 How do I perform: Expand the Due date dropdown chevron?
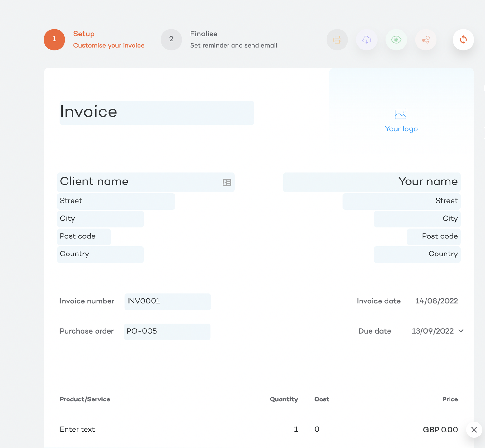[x=461, y=331]
